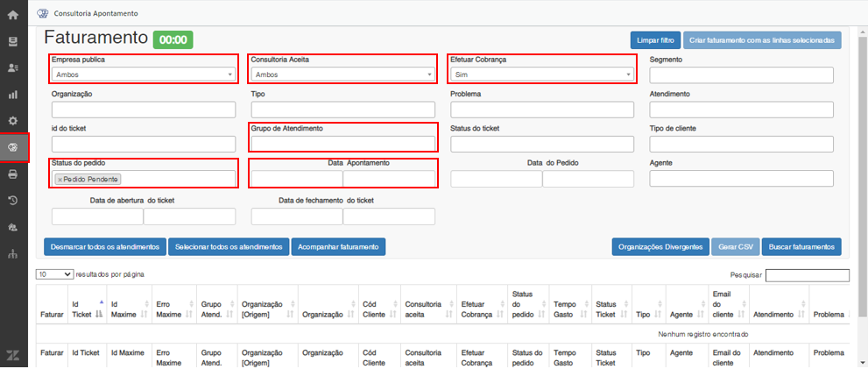
Task: Open the history clock icon in sidebar
Action: [13, 201]
